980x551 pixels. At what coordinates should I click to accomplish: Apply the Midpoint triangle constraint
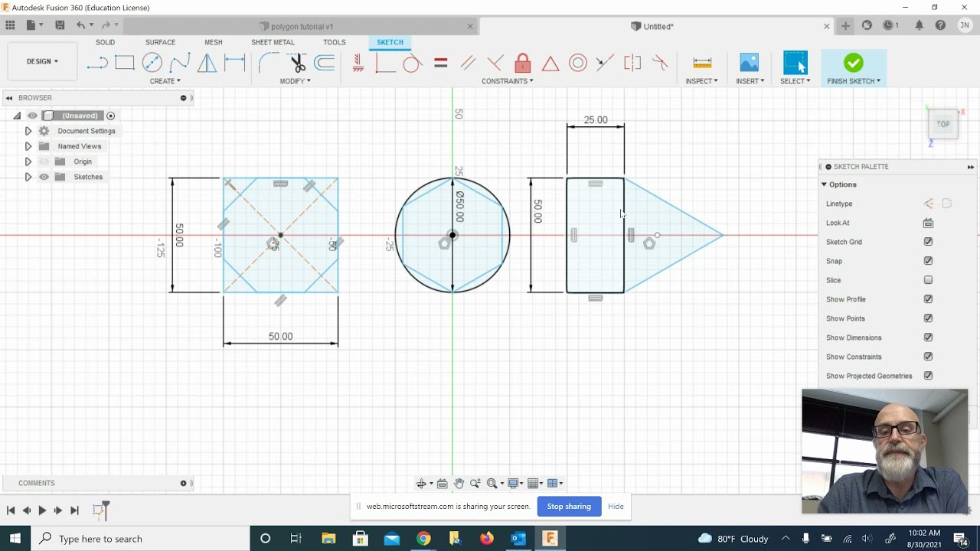coord(550,63)
